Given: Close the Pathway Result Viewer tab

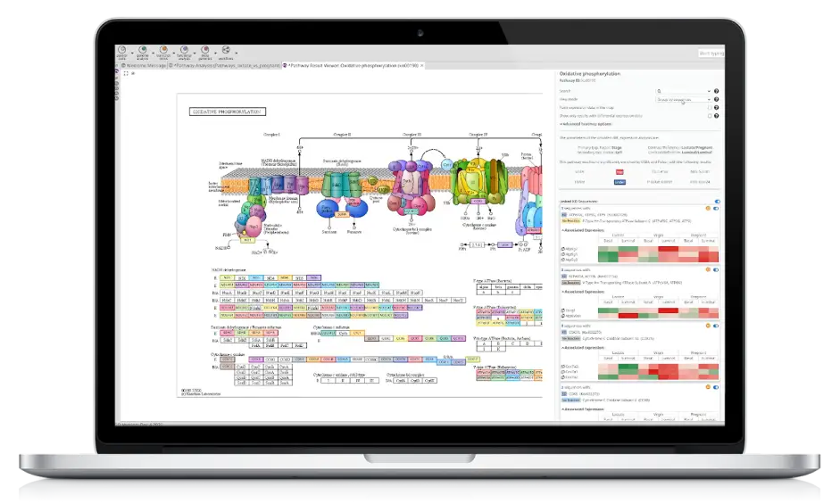Looking at the screenshot, I should coord(422,65).
